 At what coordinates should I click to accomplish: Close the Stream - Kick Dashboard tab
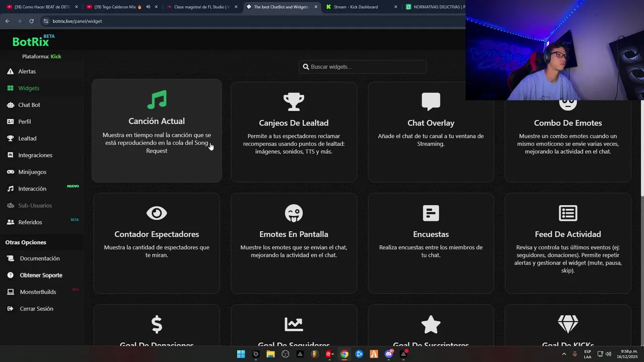click(x=395, y=7)
